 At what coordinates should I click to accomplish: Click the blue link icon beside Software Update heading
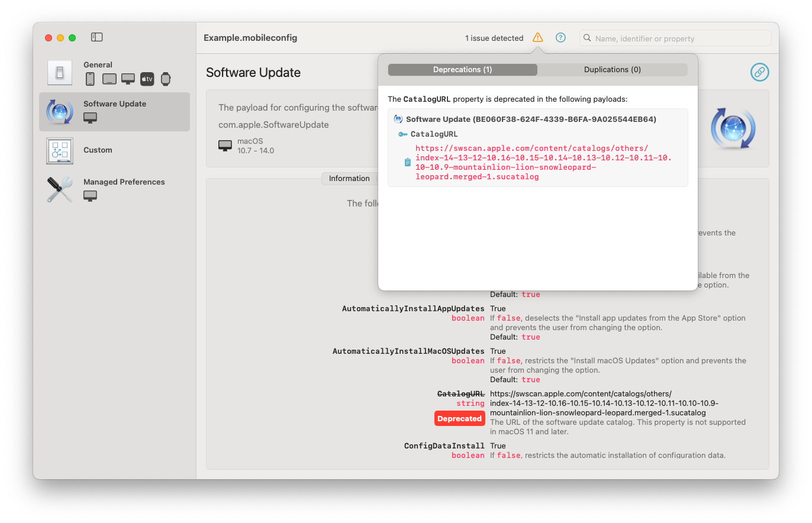(x=759, y=72)
